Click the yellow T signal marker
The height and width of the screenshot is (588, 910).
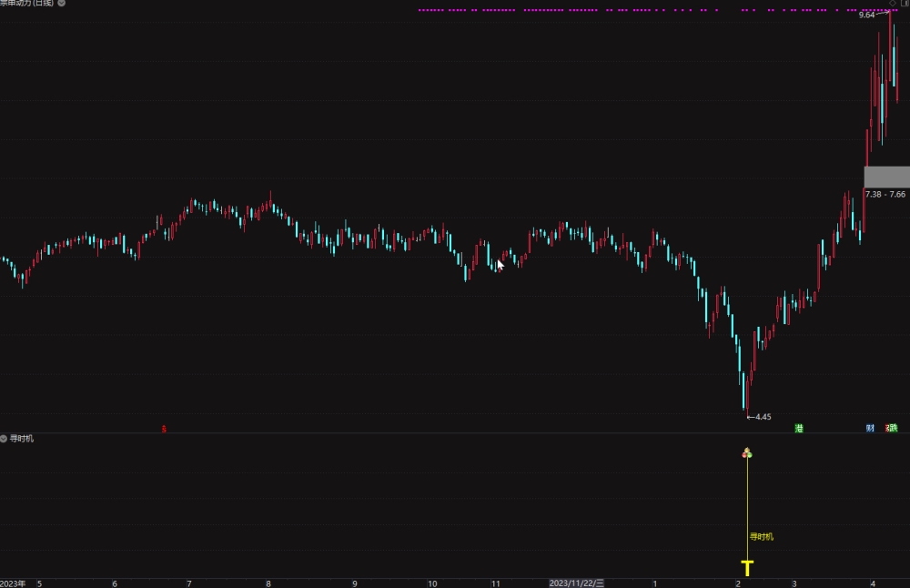(x=747, y=568)
